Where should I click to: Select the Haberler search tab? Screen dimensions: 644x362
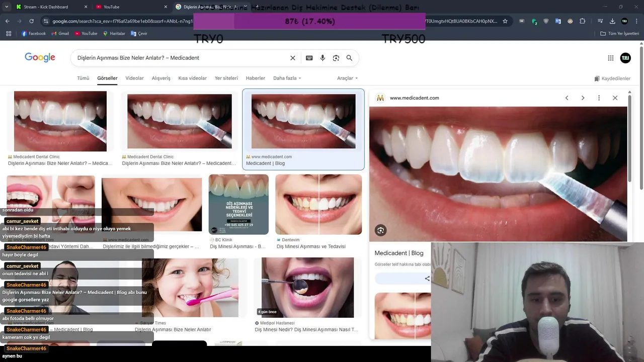(256, 78)
